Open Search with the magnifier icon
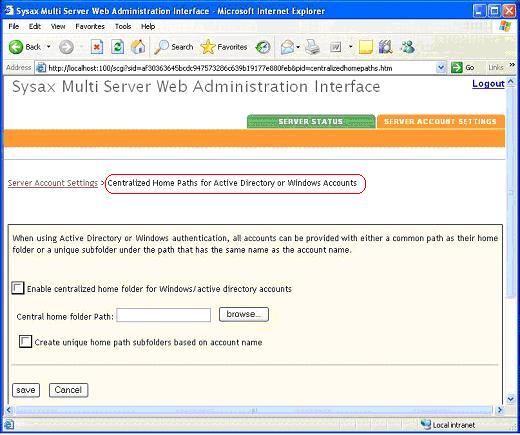The width and height of the screenshot is (520, 435). 161,47
